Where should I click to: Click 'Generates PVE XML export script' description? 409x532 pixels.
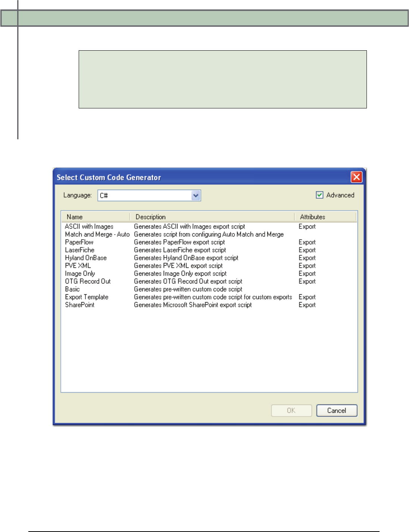point(178,266)
